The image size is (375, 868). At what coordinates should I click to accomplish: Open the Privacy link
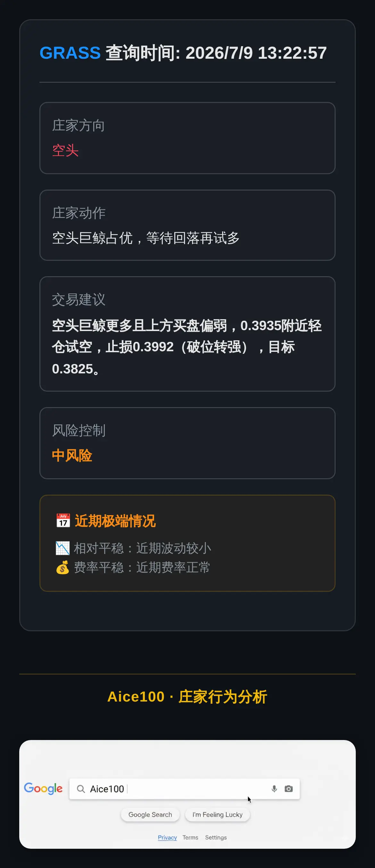[x=167, y=837]
